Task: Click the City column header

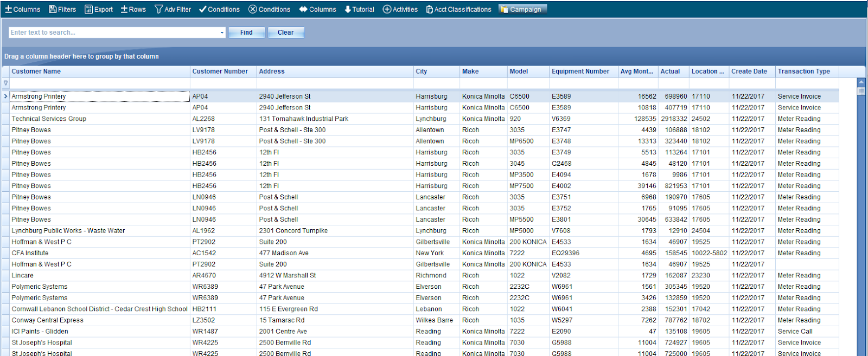Action: tap(437, 72)
